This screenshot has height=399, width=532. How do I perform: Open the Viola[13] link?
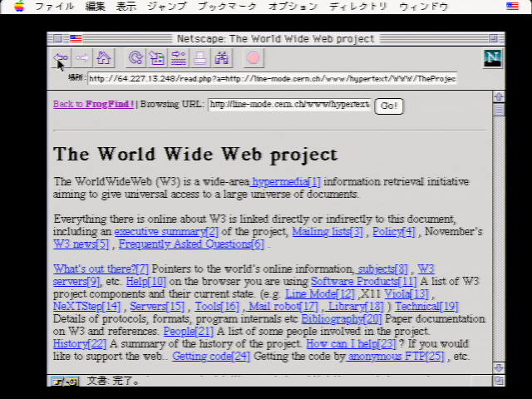[406, 294]
